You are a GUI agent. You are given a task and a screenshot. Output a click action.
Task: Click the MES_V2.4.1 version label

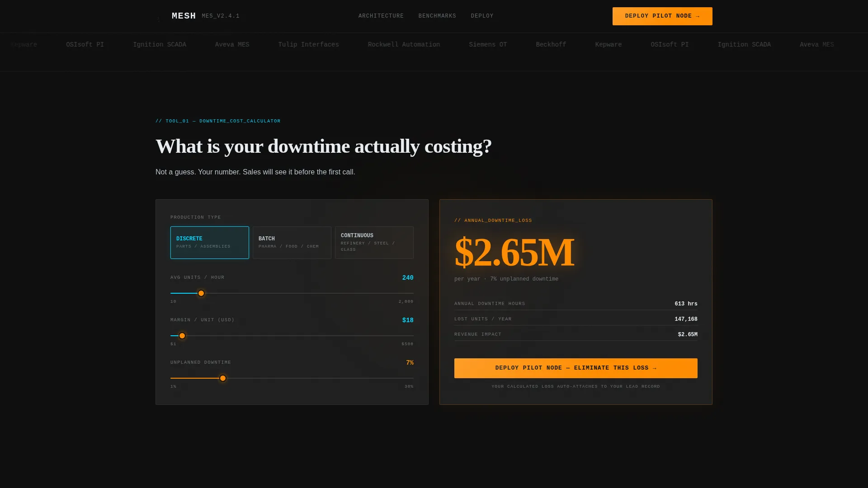[221, 16]
